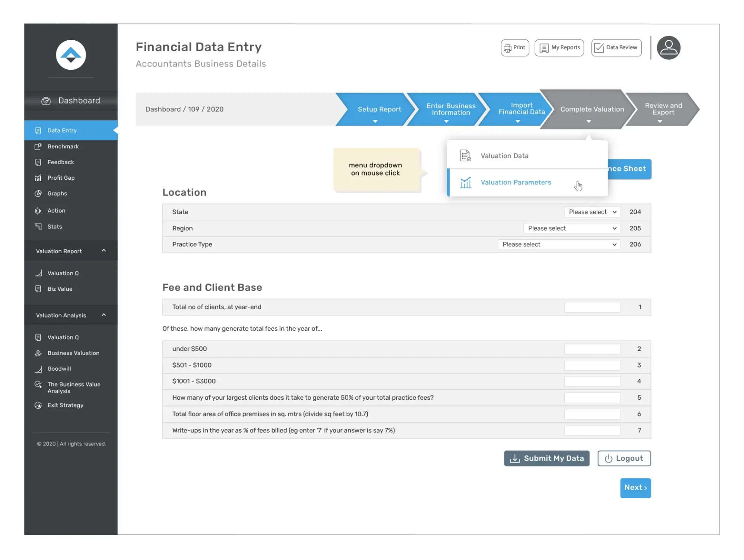Click the total number of clients input field
Viewport: 744px width, 560px height.
(x=592, y=307)
